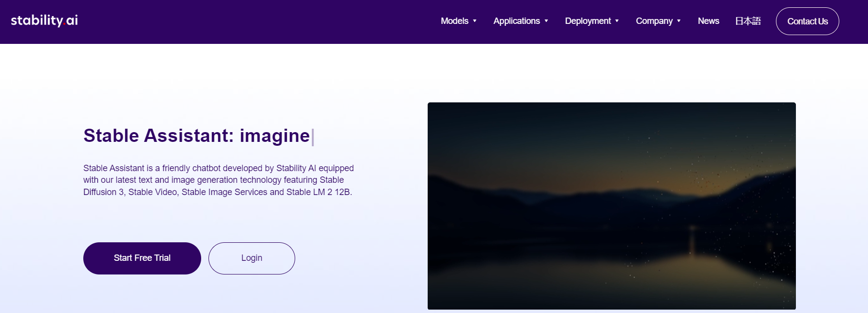868x313 pixels.
Task: Click the Stable Assistant description paragraph
Action: (218, 180)
